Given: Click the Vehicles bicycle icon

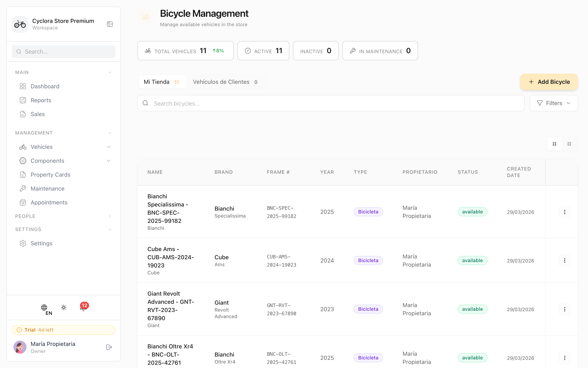Looking at the screenshot, I should [23, 147].
